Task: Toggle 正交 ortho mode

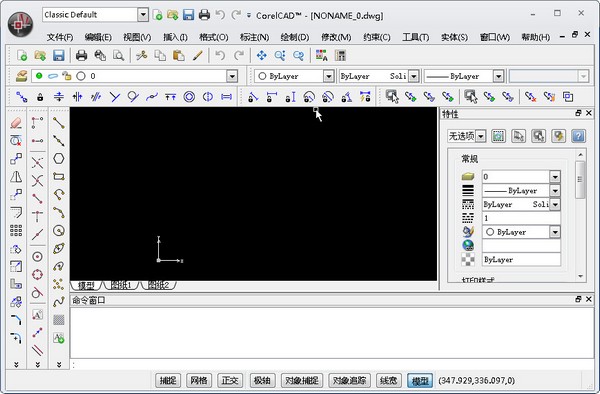Action: pyautogui.click(x=230, y=381)
